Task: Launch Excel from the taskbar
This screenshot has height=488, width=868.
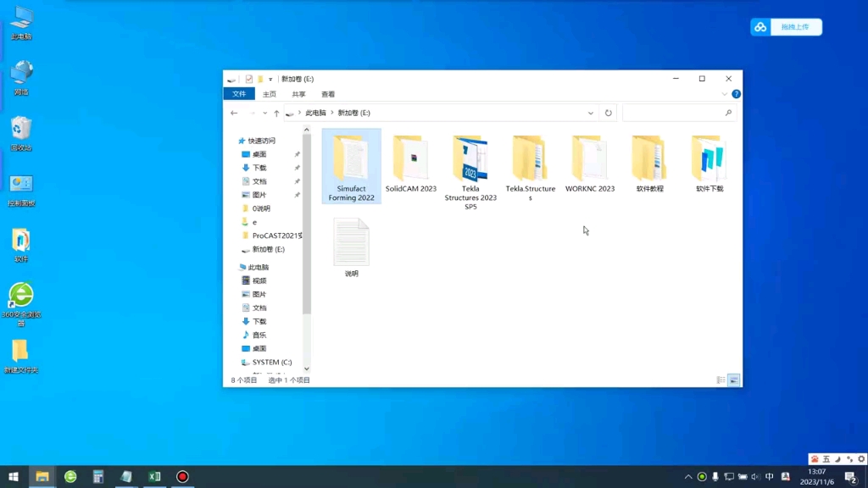Action: pyautogui.click(x=154, y=476)
